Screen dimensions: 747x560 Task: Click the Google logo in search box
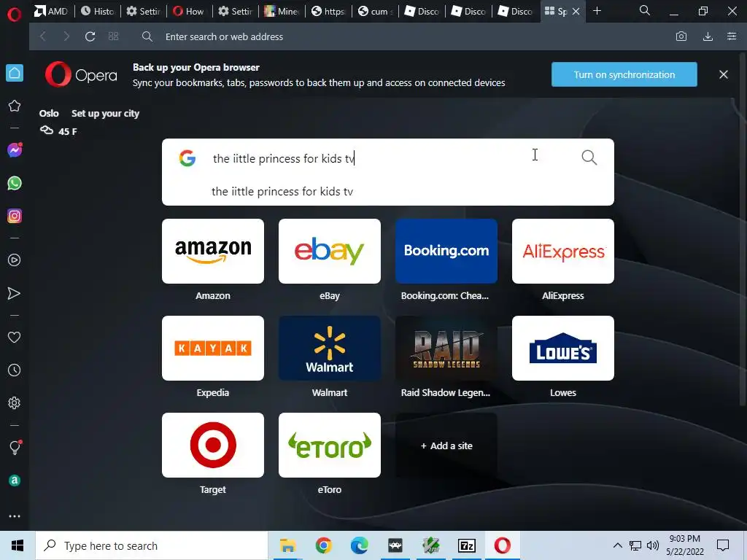point(187,157)
